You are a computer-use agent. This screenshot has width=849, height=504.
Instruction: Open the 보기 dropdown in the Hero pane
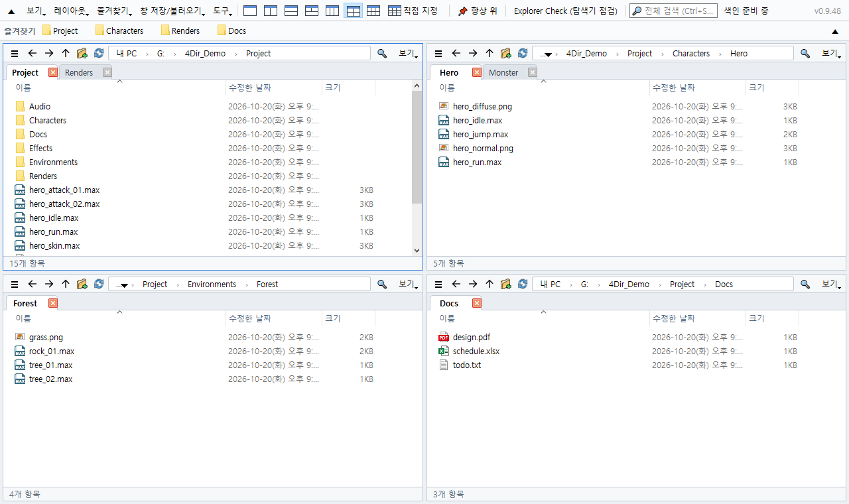tap(832, 53)
